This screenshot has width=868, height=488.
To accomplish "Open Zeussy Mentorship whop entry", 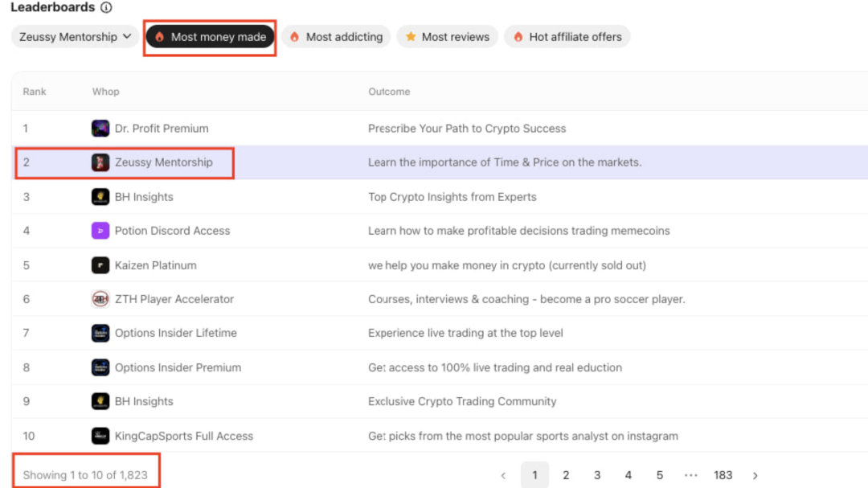I will click(x=164, y=162).
